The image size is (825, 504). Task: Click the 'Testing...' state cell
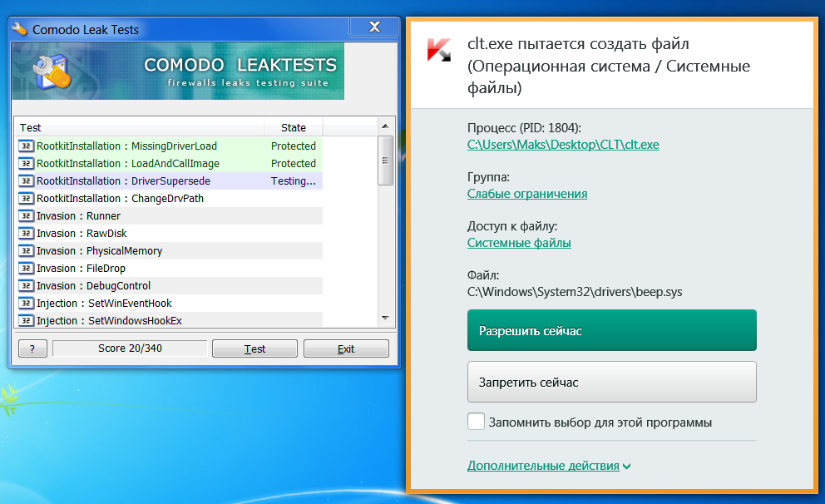(x=293, y=181)
